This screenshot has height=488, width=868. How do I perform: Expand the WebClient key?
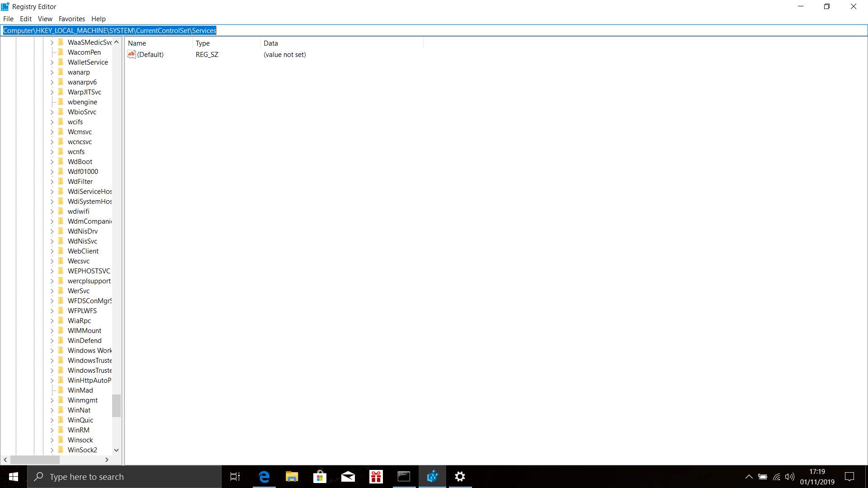52,251
